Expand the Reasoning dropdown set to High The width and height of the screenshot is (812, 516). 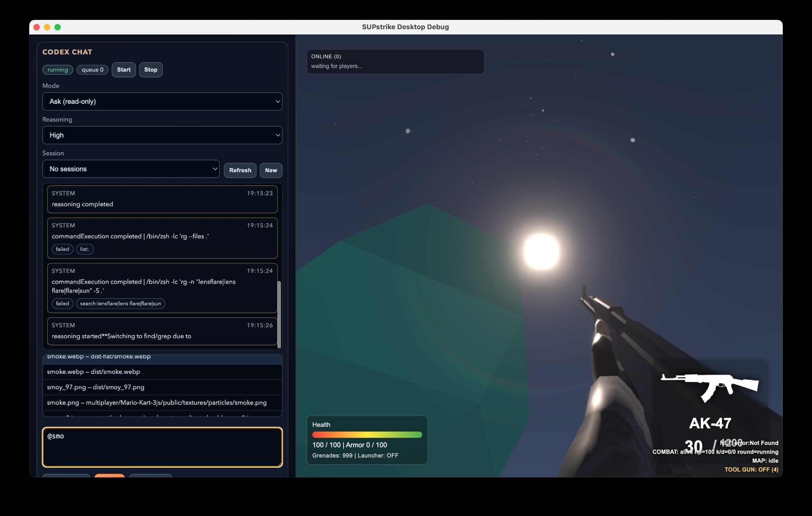pos(162,135)
